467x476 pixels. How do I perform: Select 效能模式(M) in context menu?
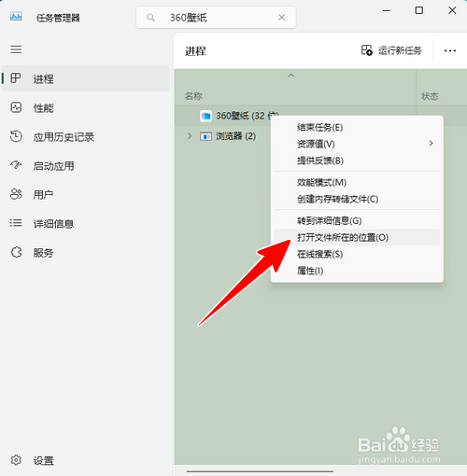pos(357,182)
